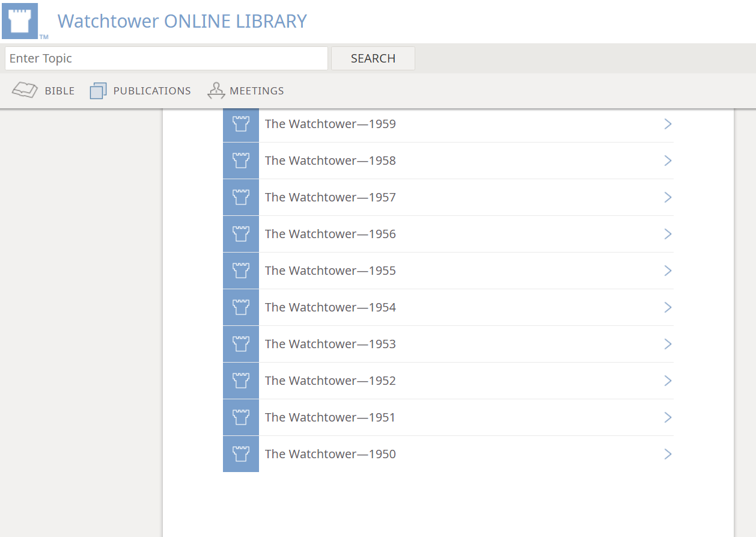Click tower icon beside The Watchtower—1954
The image size is (756, 537).
click(x=241, y=307)
